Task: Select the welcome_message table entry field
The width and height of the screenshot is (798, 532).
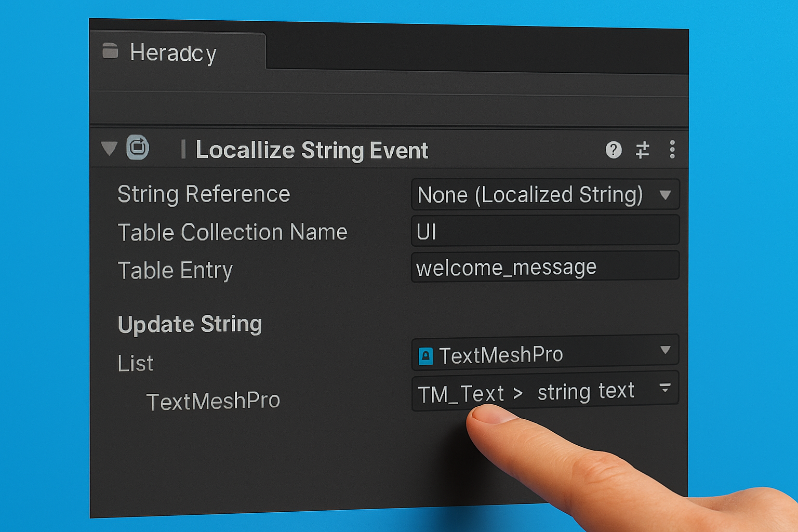Action: click(x=544, y=267)
